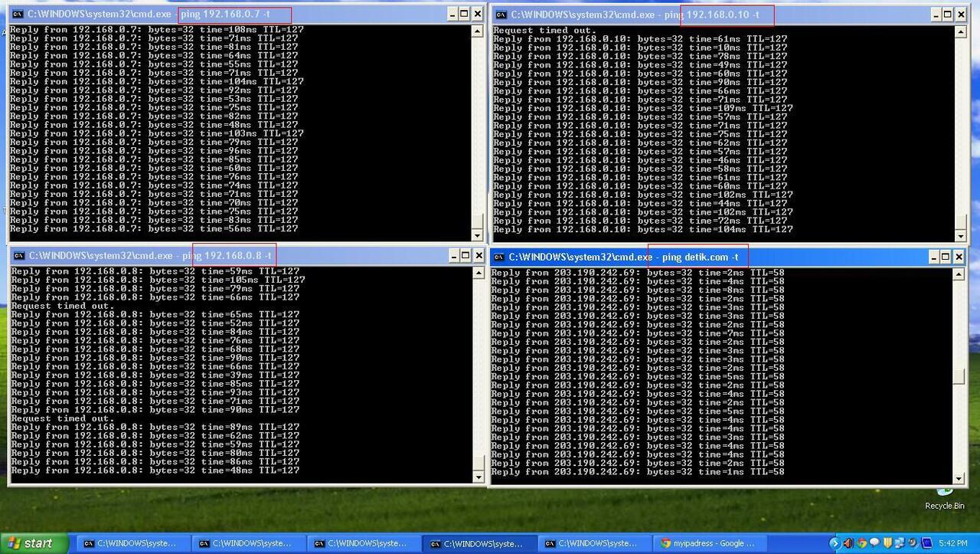Open the volume icon in the system tray
980x554 pixels.
(x=848, y=543)
